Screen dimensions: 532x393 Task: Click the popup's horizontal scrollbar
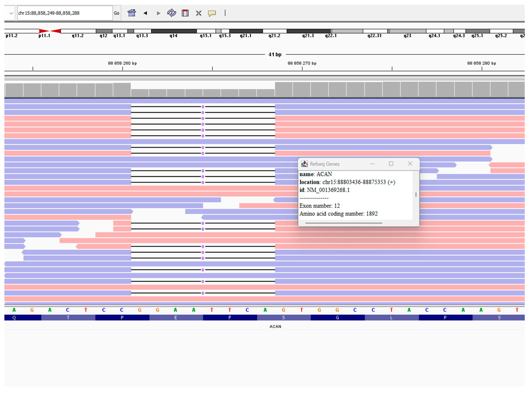point(344,223)
